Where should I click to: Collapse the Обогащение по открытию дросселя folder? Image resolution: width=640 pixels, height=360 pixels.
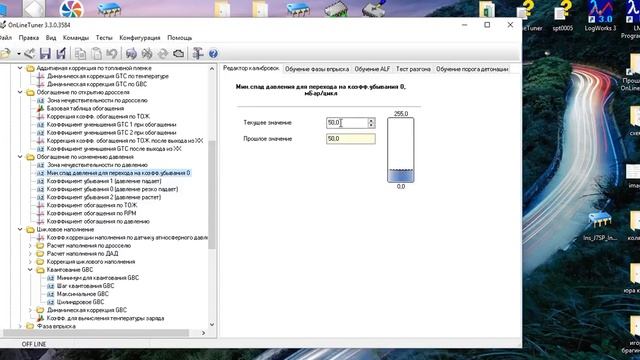(20, 92)
